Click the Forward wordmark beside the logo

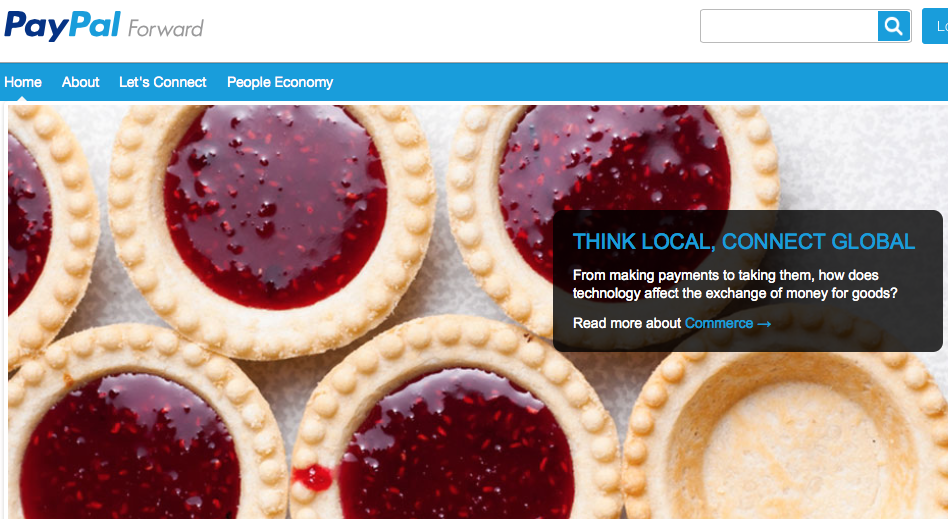pyautogui.click(x=166, y=28)
